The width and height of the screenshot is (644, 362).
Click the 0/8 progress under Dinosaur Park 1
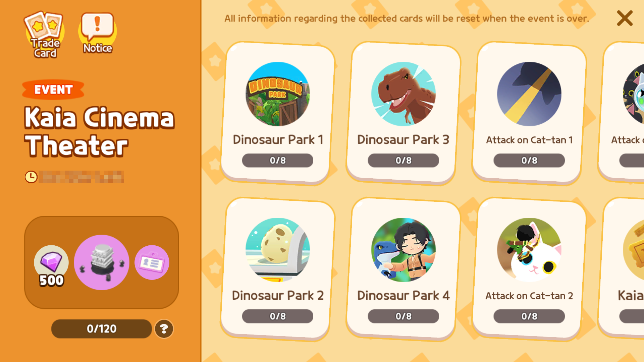point(278,161)
